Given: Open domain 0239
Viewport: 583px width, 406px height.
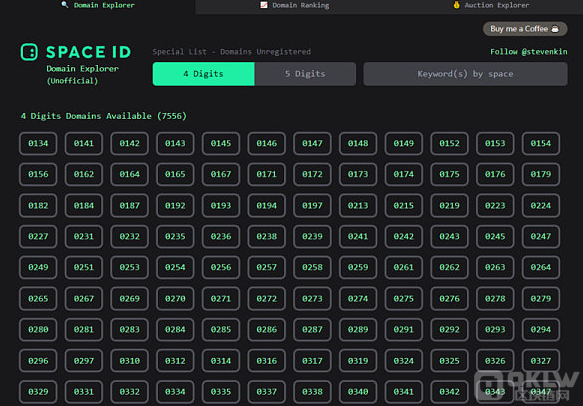Looking at the screenshot, I should click(312, 236).
